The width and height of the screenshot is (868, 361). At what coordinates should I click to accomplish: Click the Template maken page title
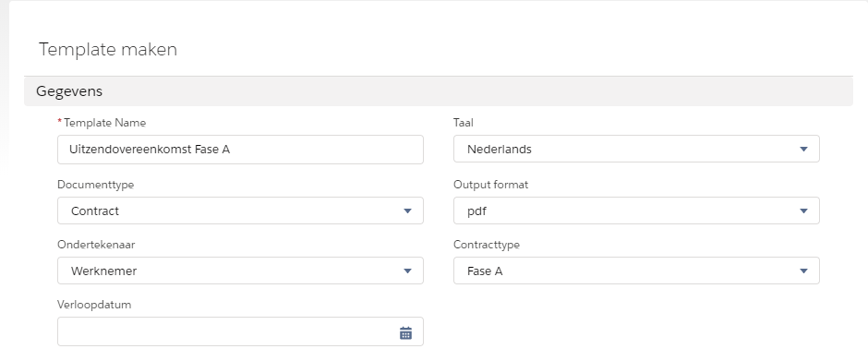[108, 49]
